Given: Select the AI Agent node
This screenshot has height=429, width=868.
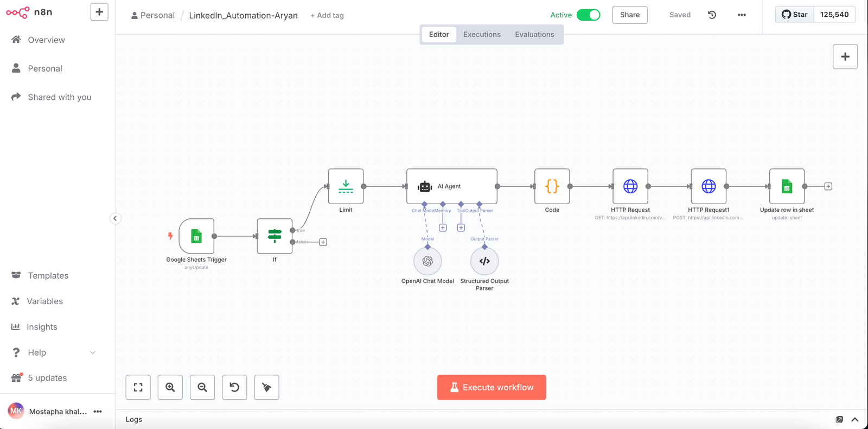Looking at the screenshot, I should coord(452,186).
